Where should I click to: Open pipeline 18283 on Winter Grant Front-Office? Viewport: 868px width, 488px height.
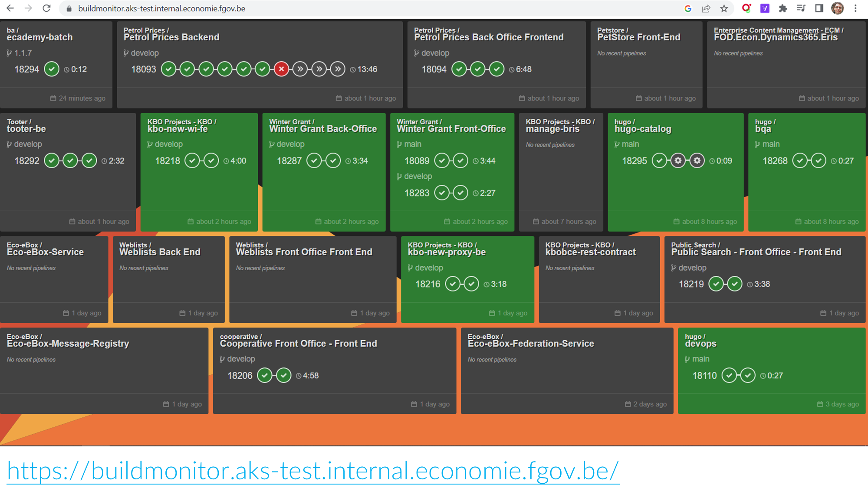coord(417,193)
